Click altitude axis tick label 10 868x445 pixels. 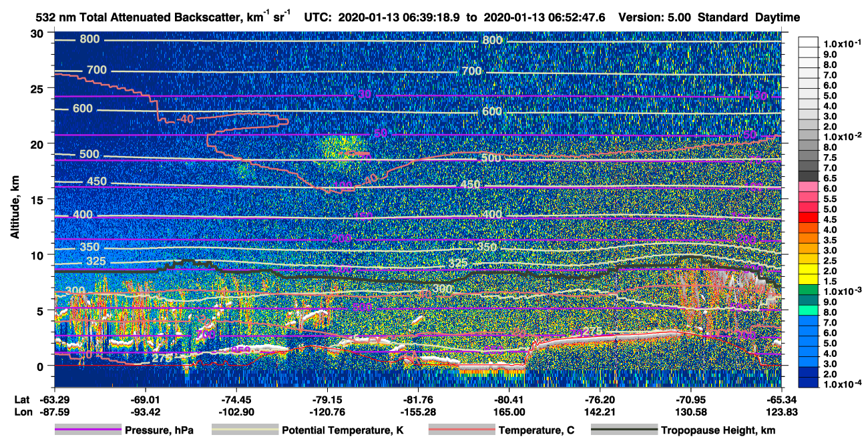point(39,255)
